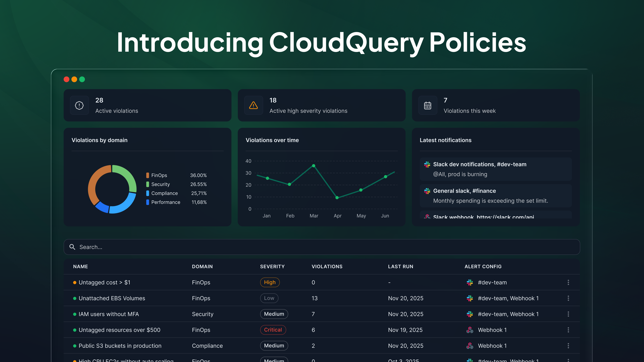Click the green window maximize dot
Screen dimensions: 644x362
pos(82,79)
